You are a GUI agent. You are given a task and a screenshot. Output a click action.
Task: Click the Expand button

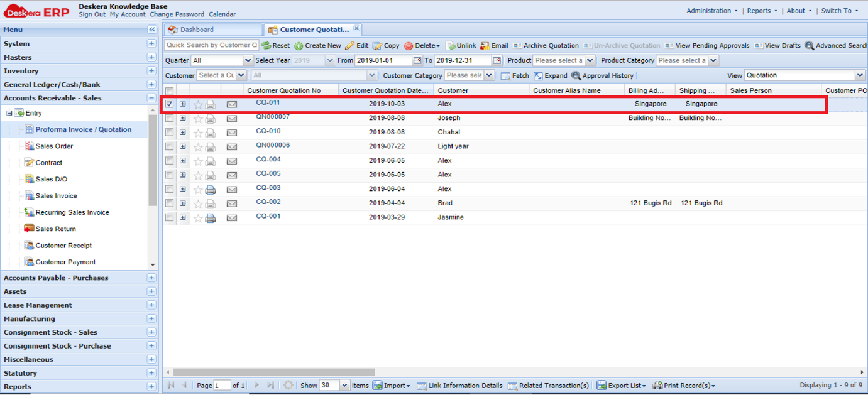pyautogui.click(x=551, y=76)
